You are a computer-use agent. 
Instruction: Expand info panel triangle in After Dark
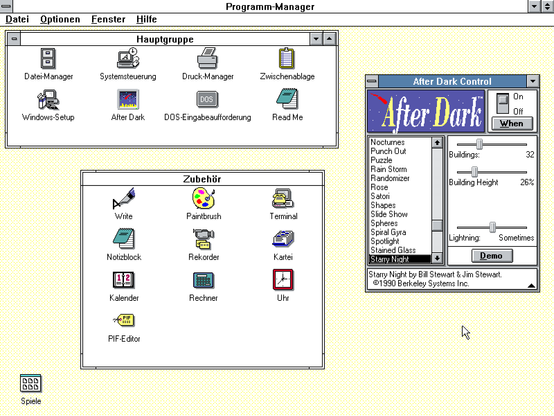tap(531, 285)
